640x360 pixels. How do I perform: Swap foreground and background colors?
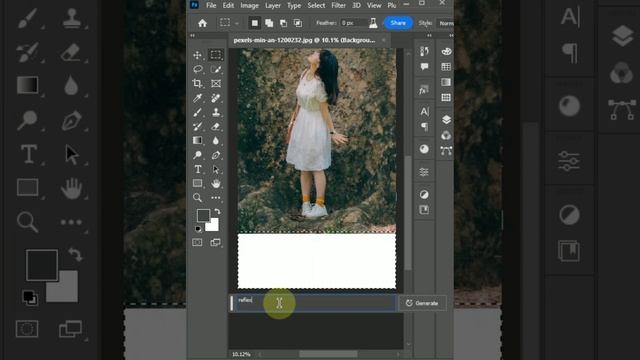pyautogui.click(x=217, y=211)
